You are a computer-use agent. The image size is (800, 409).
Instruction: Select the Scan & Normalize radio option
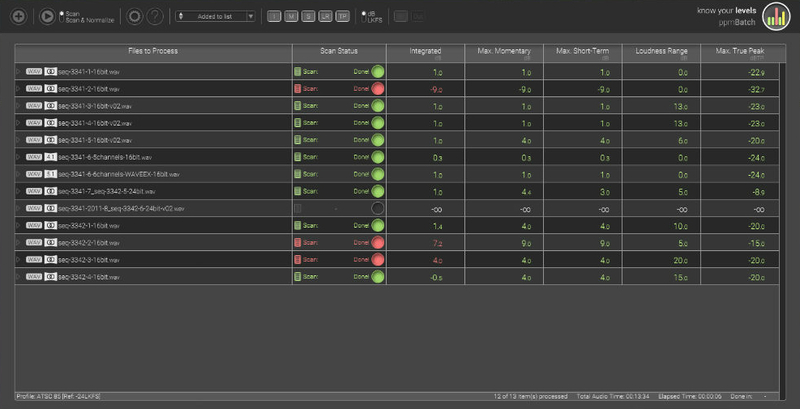[x=63, y=20]
